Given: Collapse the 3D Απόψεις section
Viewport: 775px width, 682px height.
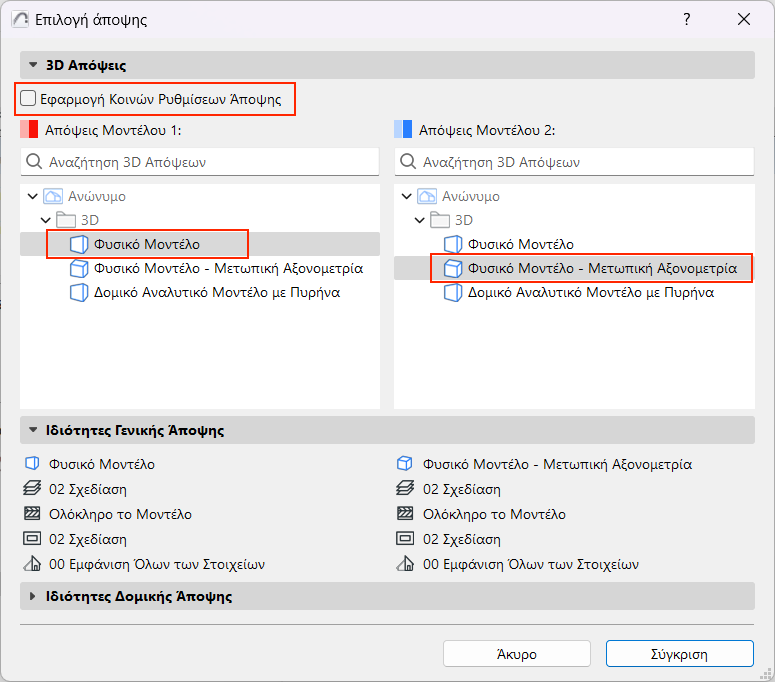Looking at the screenshot, I should point(33,65).
